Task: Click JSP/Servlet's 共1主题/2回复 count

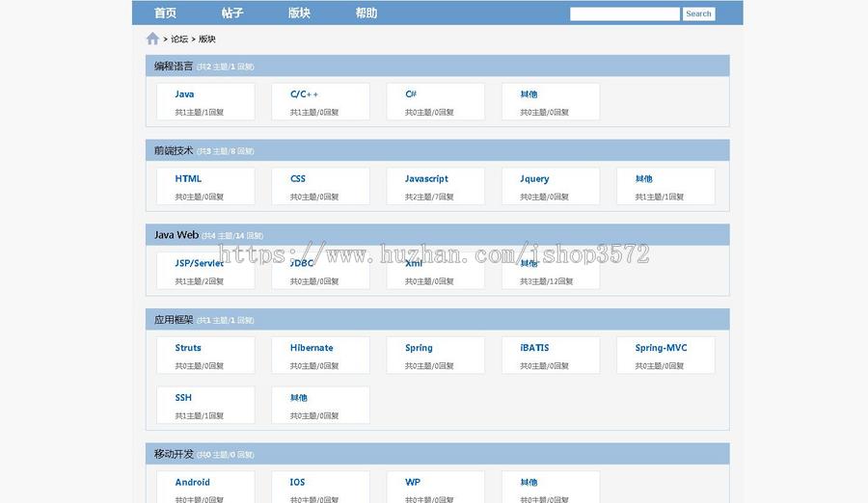Action: (200, 281)
